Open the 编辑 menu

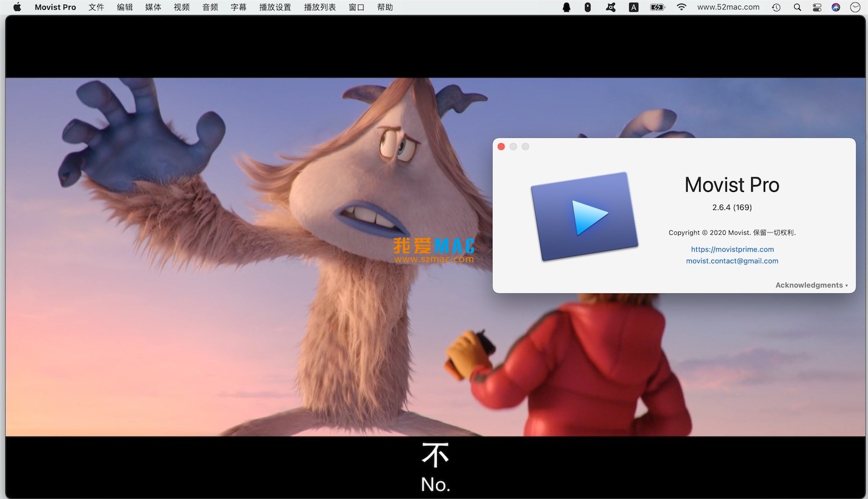125,7
